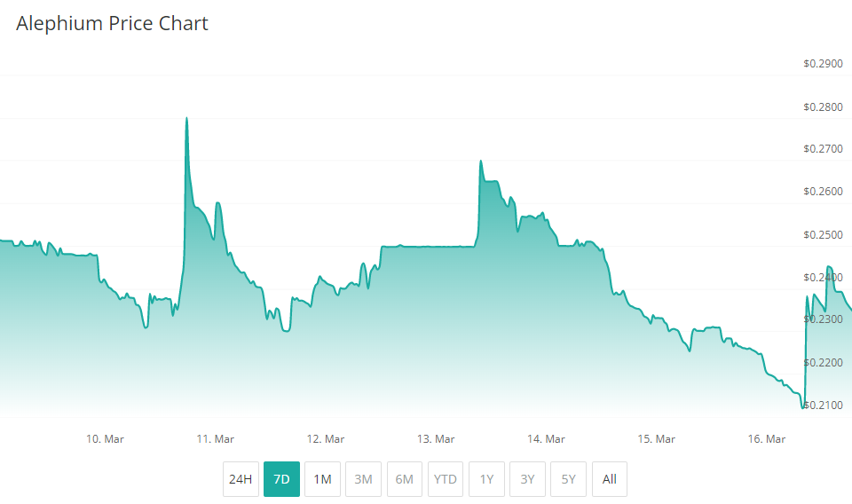Click the Alephium Price Chart heading
Screen dimensions: 852x504
112,24
